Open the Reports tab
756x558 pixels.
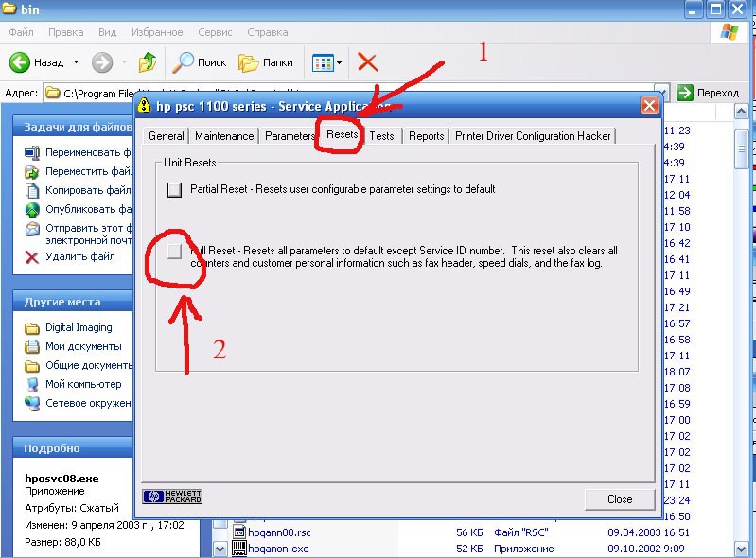tap(426, 136)
